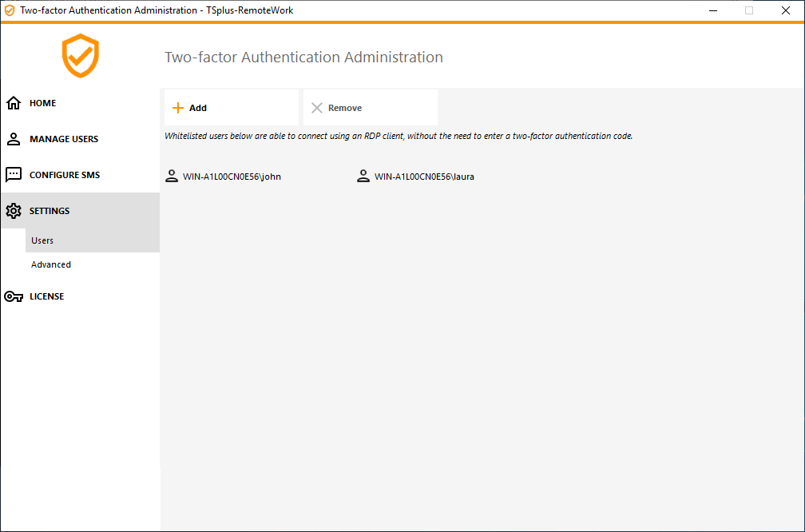Click the user icon beside WIN-A1L00CN0E56\john
805x532 pixels.
pyautogui.click(x=172, y=176)
